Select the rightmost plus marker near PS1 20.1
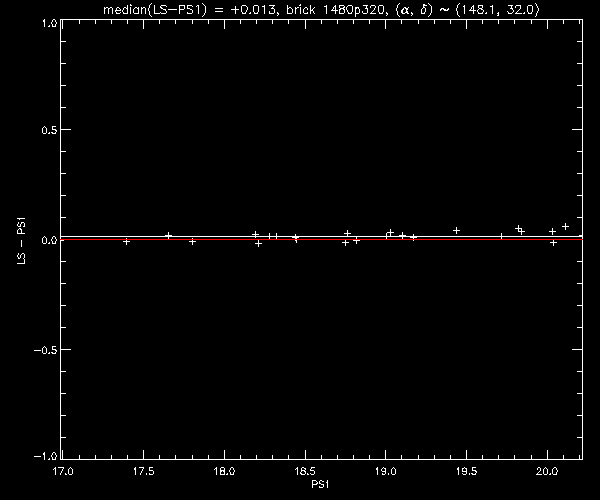This screenshot has width=600, height=500. (x=565, y=227)
